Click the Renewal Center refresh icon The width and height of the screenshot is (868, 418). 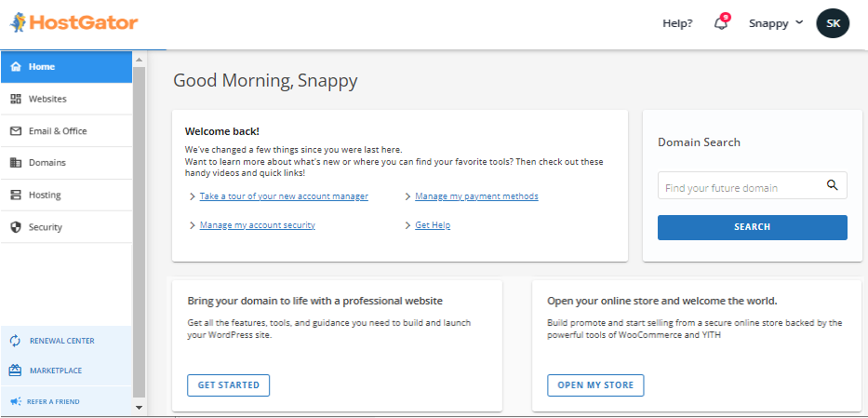tap(15, 341)
